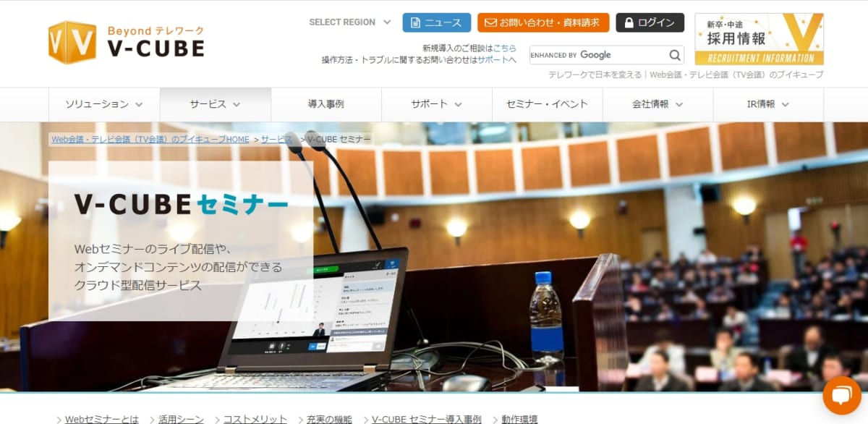
Task: Click the news document icon
Action: pos(415,22)
